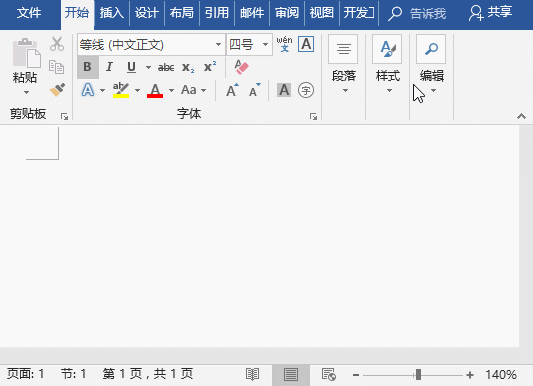Expand text effects dropdown arrow

point(102,90)
